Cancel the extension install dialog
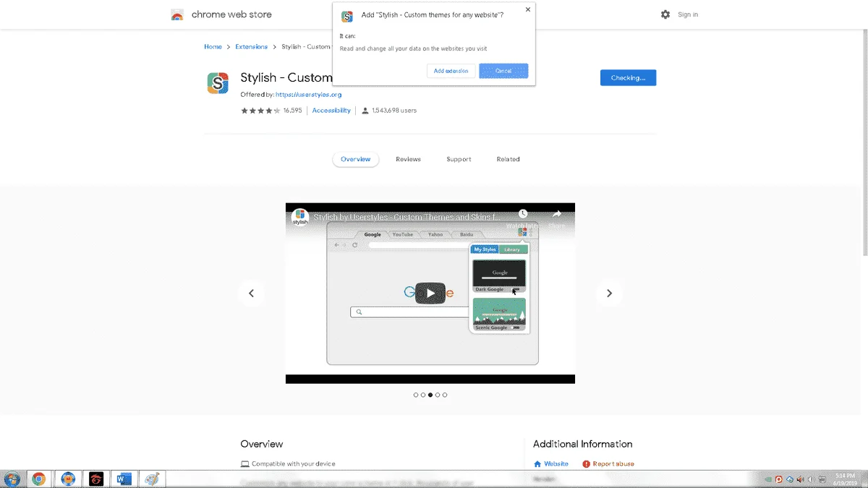This screenshot has width=868, height=488. click(x=503, y=71)
